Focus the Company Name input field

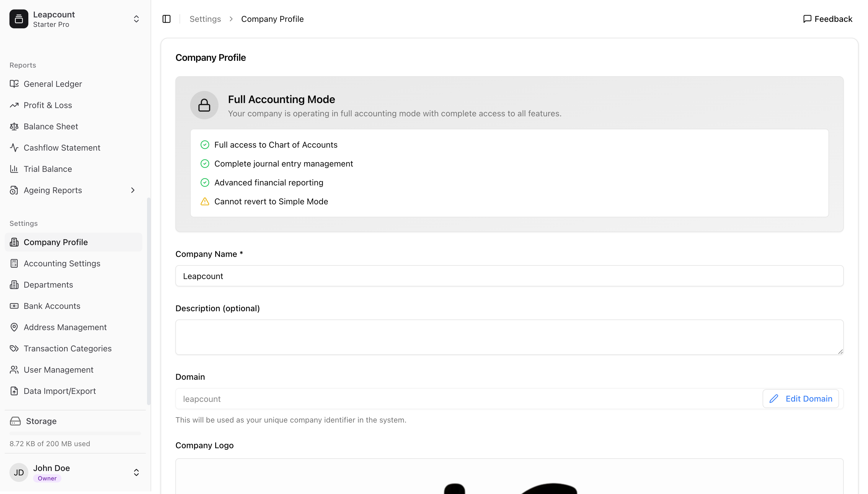[x=509, y=276]
